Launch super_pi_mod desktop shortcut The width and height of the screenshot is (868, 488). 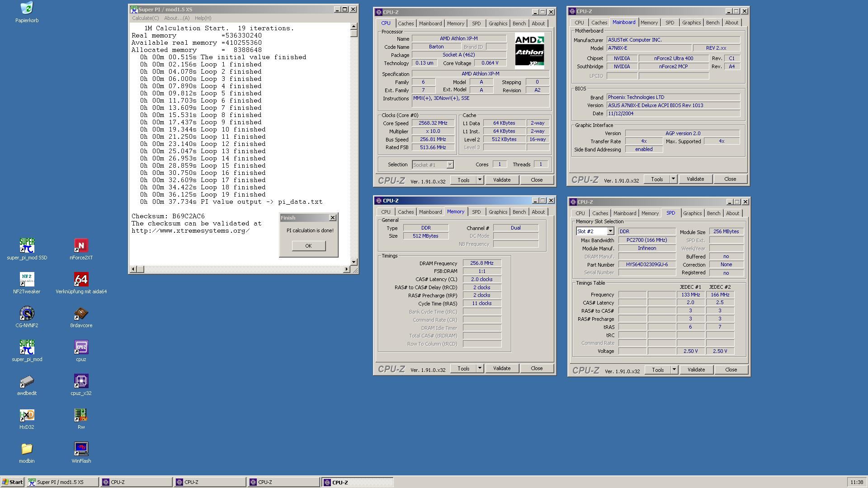pyautogui.click(x=27, y=351)
